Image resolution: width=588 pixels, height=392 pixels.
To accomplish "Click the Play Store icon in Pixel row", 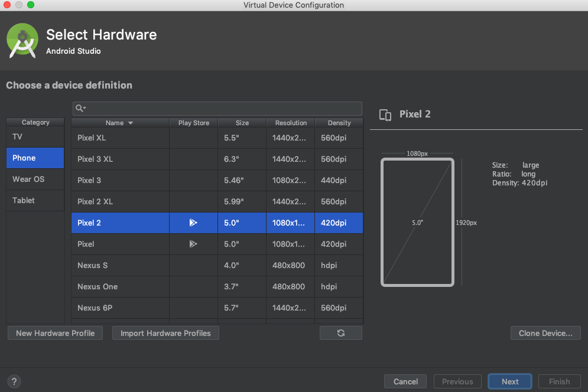I will 193,244.
